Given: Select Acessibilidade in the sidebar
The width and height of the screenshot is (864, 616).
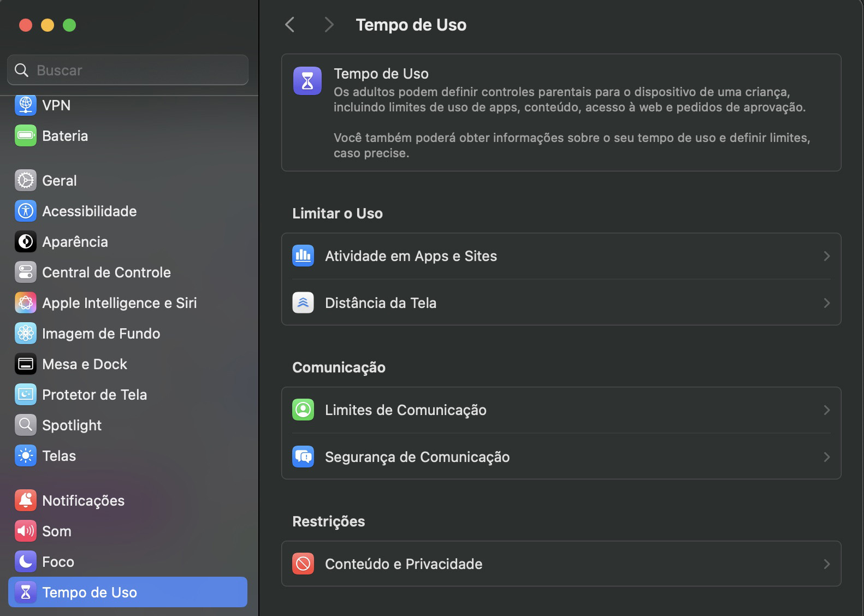Looking at the screenshot, I should click(128, 211).
